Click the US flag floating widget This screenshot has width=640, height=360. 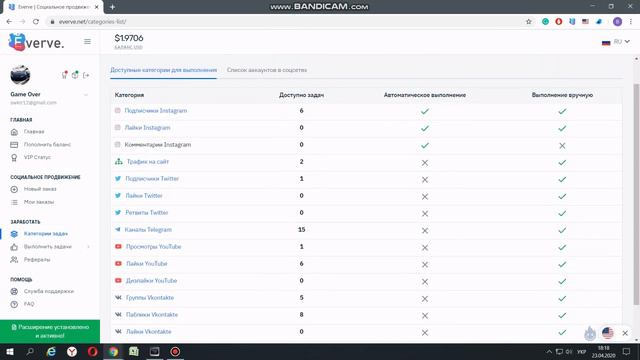pos(608,333)
